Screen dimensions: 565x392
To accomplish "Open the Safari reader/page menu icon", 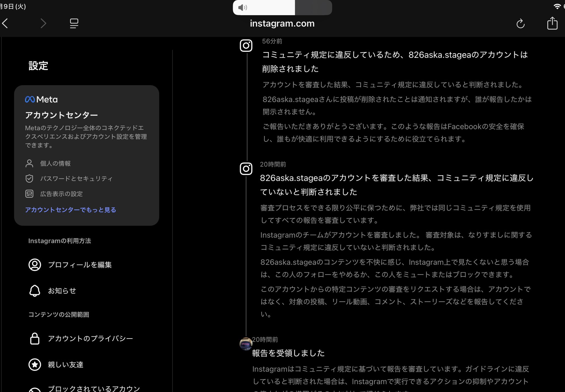I will click(x=74, y=23).
